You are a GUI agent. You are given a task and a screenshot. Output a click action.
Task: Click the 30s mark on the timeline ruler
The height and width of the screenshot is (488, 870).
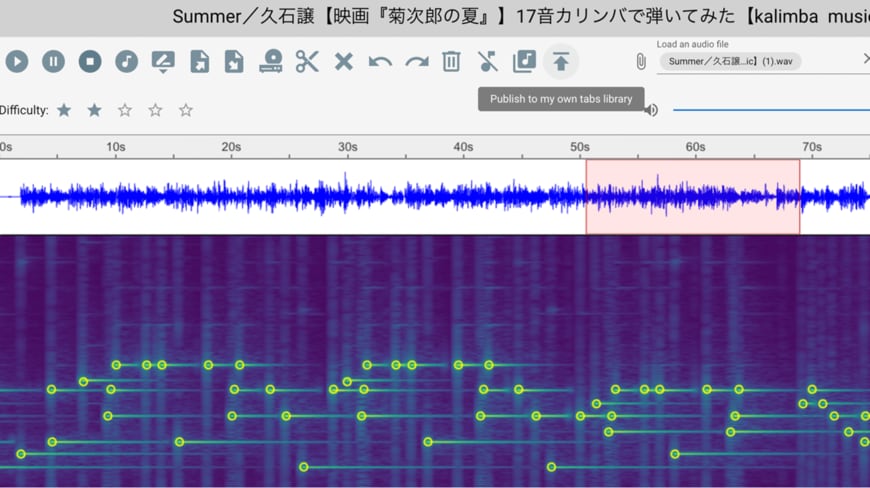347,147
